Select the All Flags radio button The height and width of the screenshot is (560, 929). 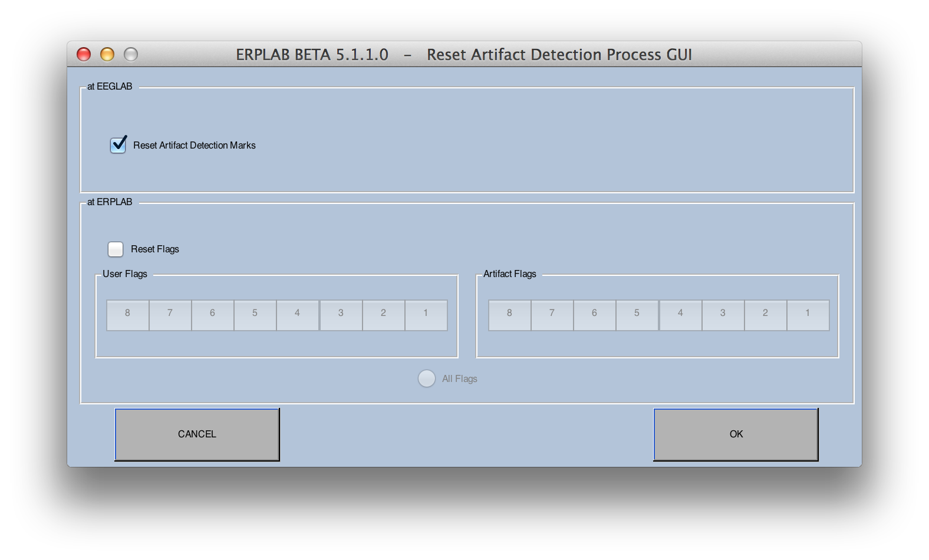[x=427, y=378]
